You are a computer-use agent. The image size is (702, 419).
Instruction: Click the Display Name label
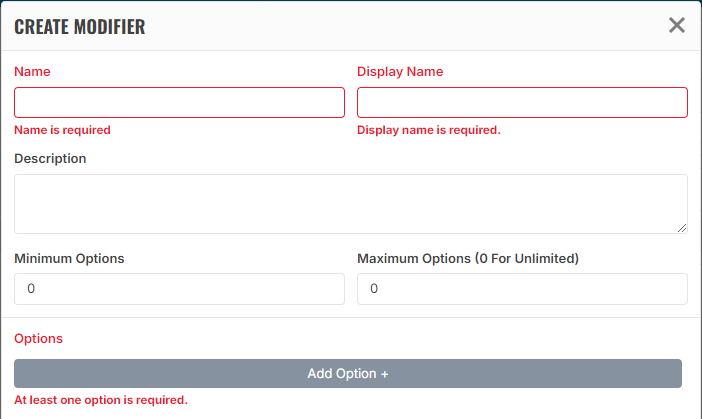(400, 72)
